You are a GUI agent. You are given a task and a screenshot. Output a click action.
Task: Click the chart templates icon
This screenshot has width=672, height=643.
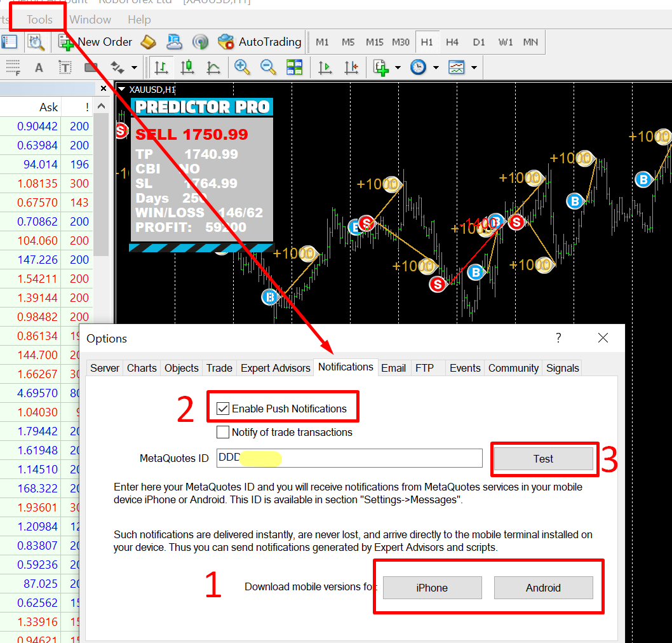coord(457,67)
